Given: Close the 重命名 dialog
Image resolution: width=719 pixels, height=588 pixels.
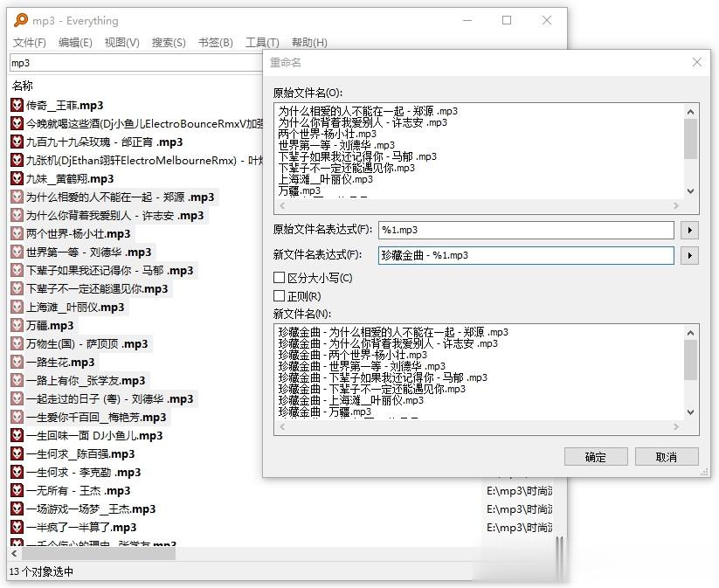Looking at the screenshot, I should coord(697,62).
